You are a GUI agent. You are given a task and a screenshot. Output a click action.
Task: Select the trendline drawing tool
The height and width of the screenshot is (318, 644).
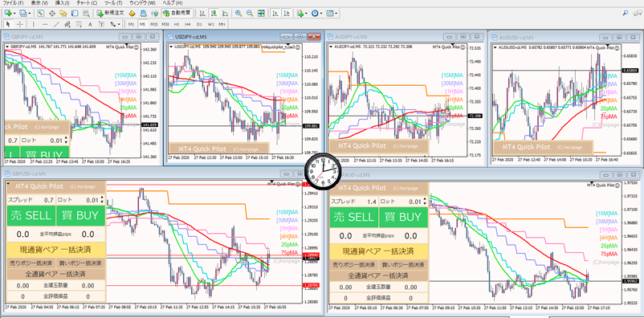pyautogui.click(x=56, y=24)
